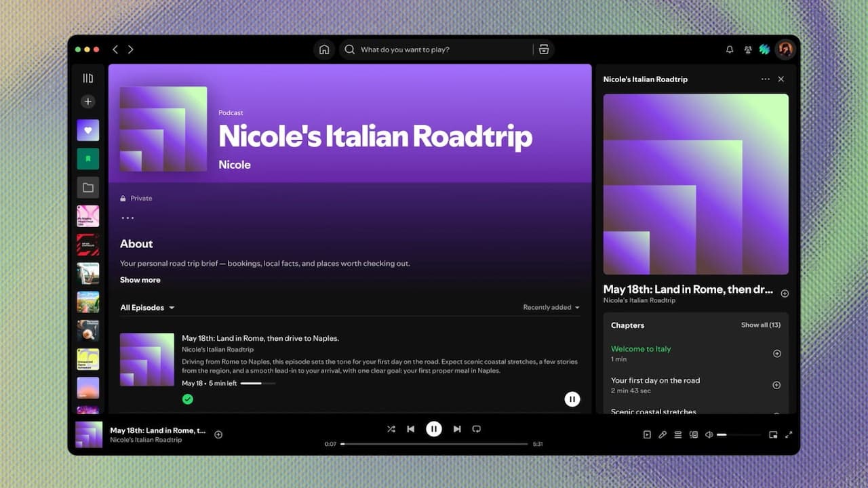The height and width of the screenshot is (488, 868).
Task: Select Your first day on the road chapter
Action: [655, 380]
